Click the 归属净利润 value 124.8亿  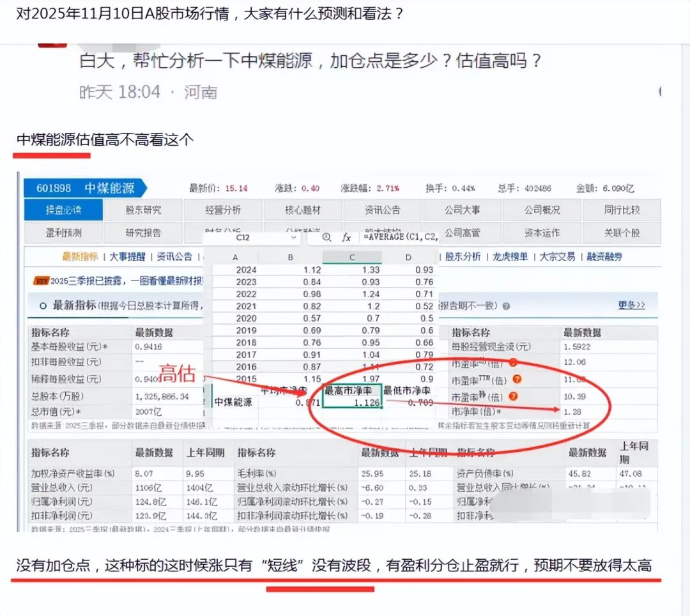[x=151, y=502]
